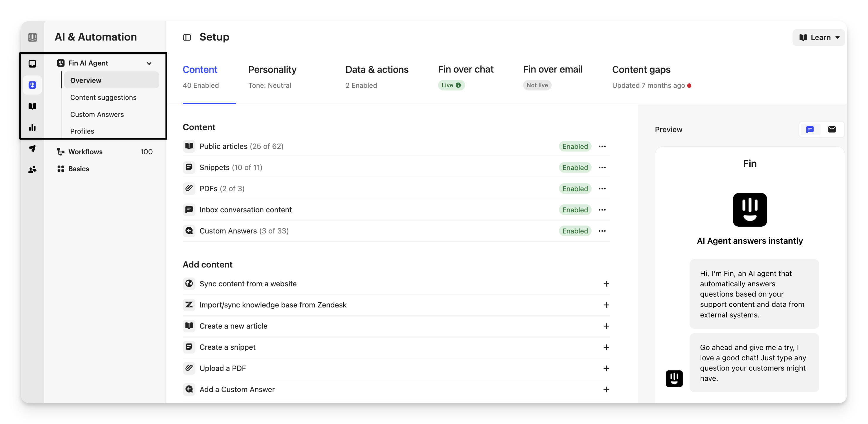Select the Fin AI Agent rail icon
Image resolution: width=868 pixels, height=424 pixels.
click(32, 85)
